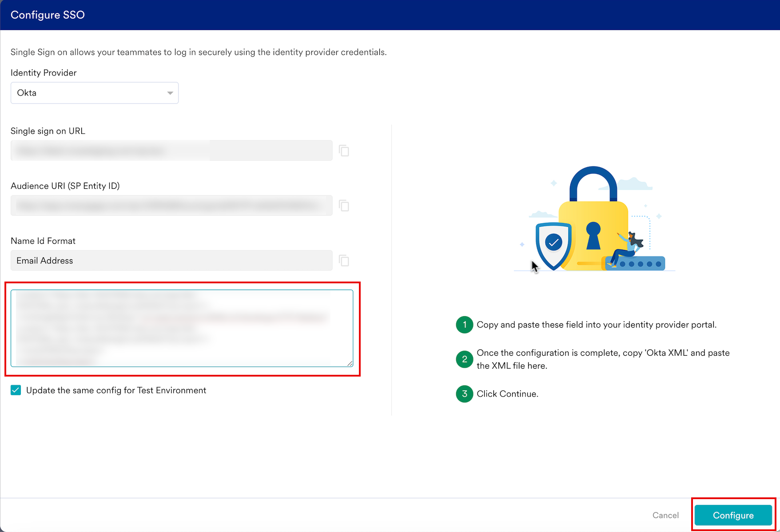Click the step 1 green circle
Viewport: 780px width, 532px height.
[x=464, y=325]
